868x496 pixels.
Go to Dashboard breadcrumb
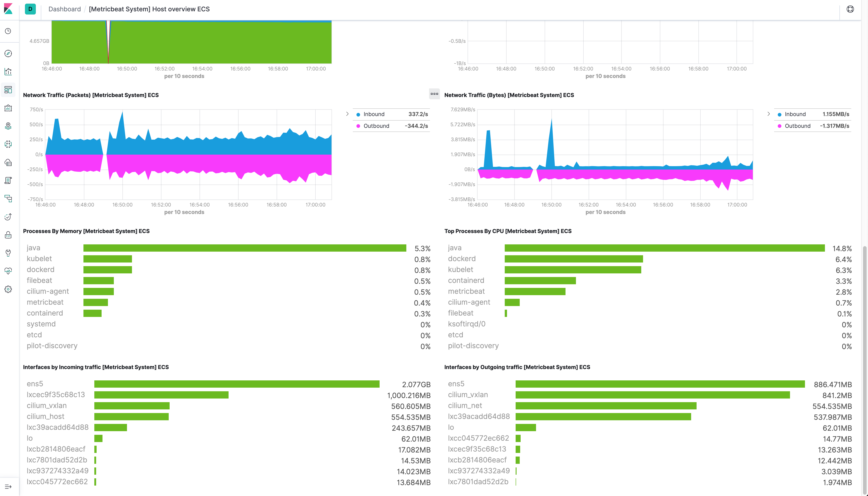click(x=64, y=9)
